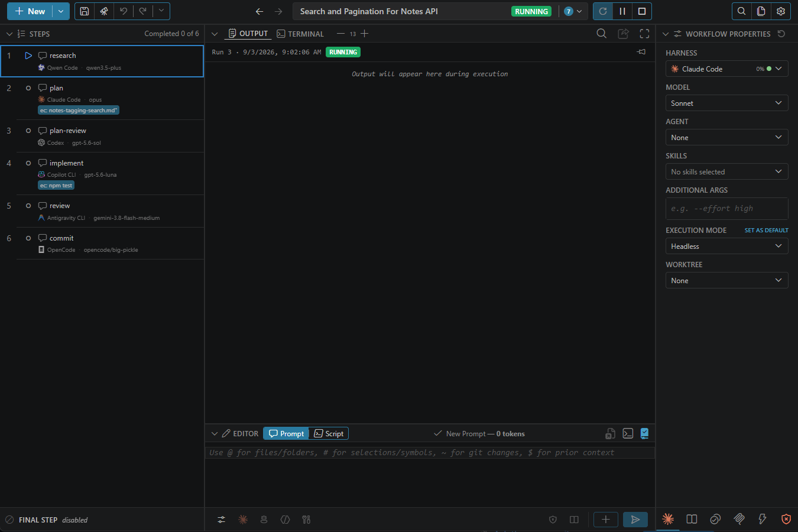Open the Harness dropdown showing Claude Code
Image resolution: width=798 pixels, height=532 pixels.
coord(727,69)
